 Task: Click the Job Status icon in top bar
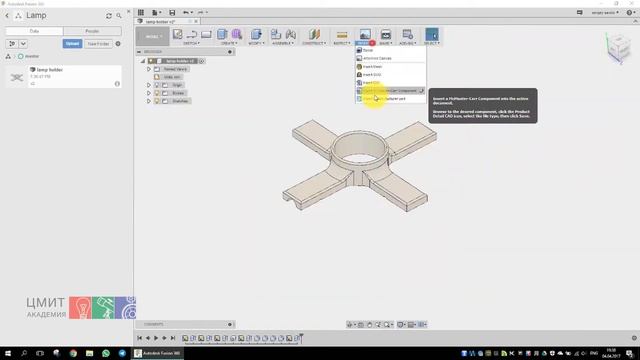580,13
